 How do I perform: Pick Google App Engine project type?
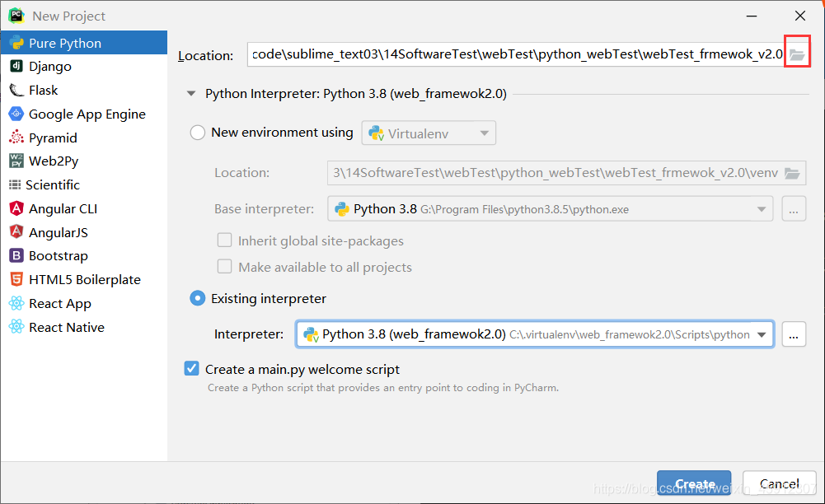click(84, 114)
